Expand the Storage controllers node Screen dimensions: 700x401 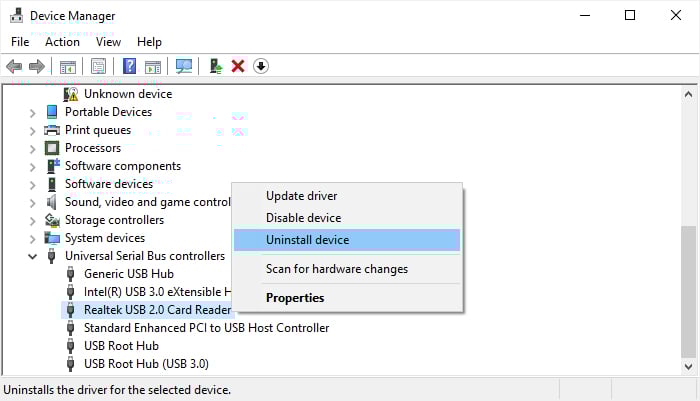pos(32,221)
